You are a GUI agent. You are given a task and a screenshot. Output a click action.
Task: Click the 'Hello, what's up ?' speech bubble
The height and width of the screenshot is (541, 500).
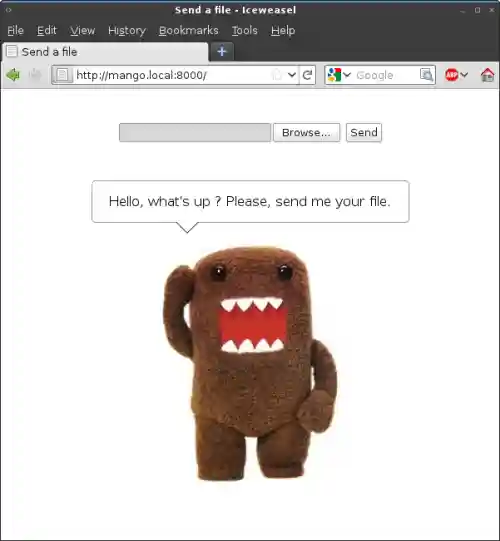[250, 201]
